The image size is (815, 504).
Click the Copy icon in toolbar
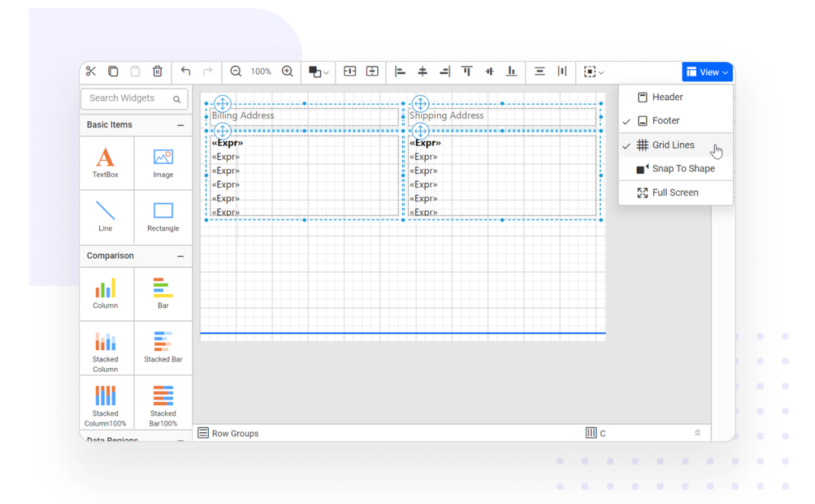point(113,71)
